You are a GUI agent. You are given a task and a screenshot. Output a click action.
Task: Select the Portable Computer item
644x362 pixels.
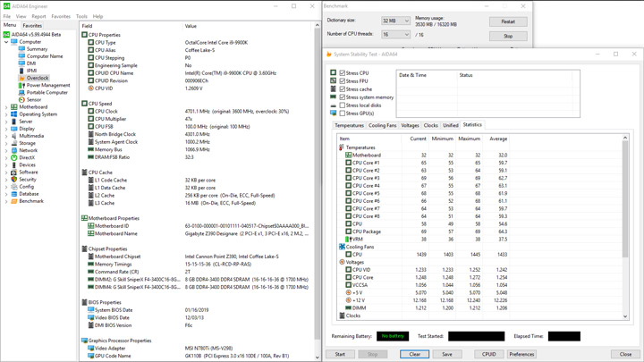point(47,92)
